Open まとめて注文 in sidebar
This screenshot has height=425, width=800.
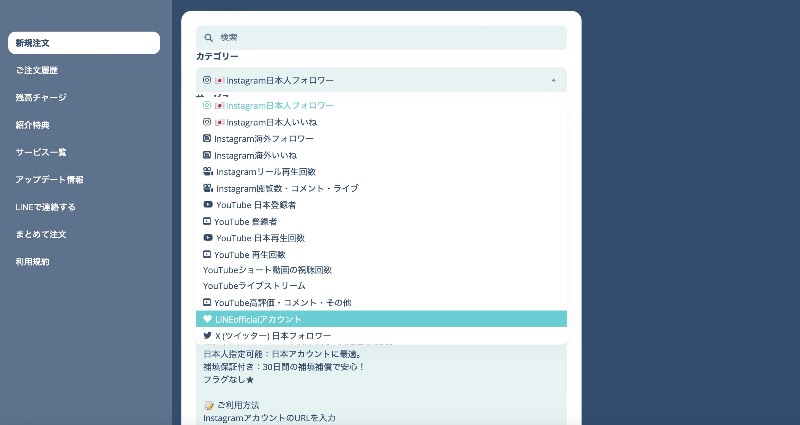pos(41,234)
